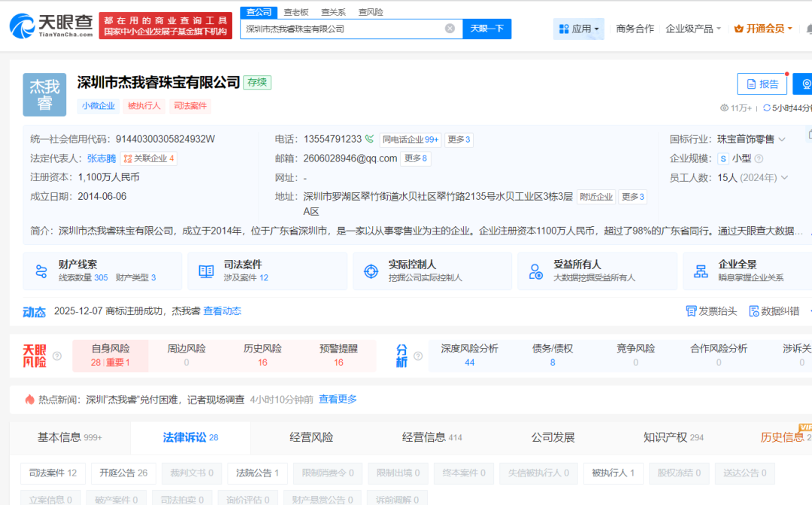Select the 经营风险 tab
Screen dimensions: 812x505
[311, 437]
